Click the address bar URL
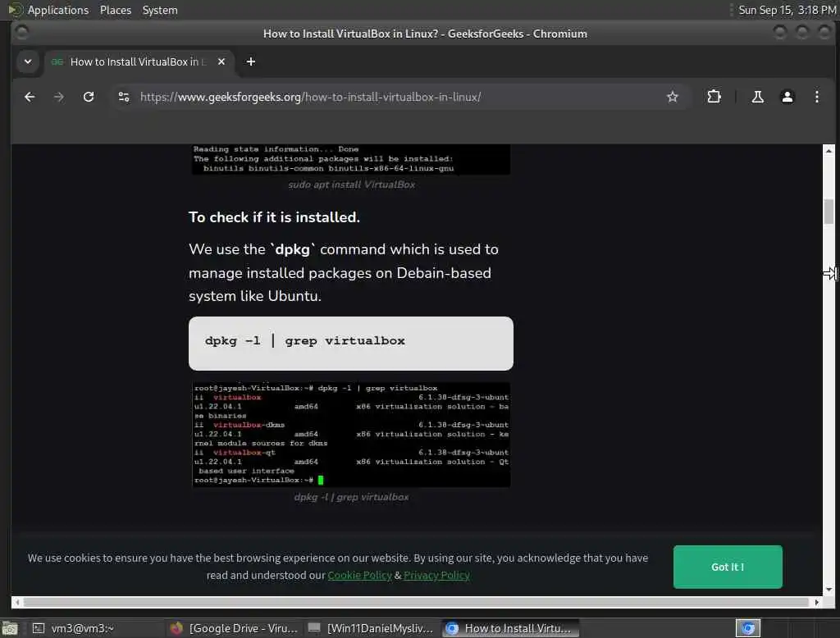This screenshot has width=840, height=638. click(311, 97)
